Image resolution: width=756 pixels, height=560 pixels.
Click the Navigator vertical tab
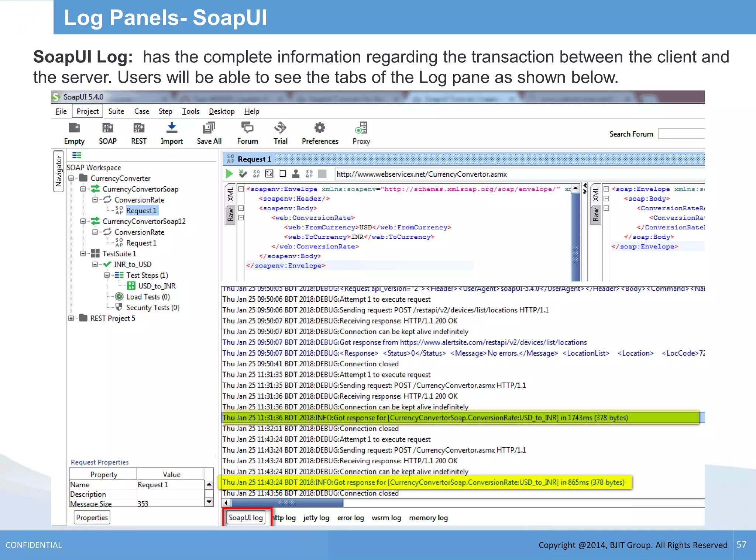click(x=58, y=171)
